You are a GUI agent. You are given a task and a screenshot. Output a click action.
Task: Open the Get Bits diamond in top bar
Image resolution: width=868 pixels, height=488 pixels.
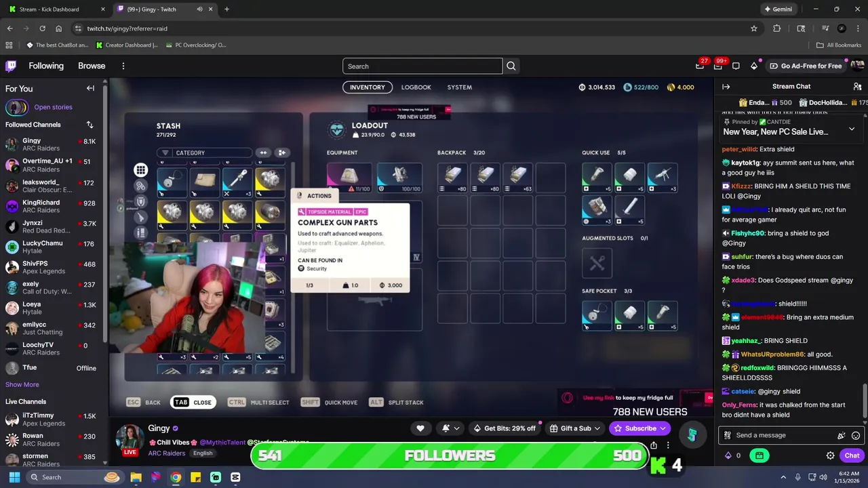[x=754, y=66]
